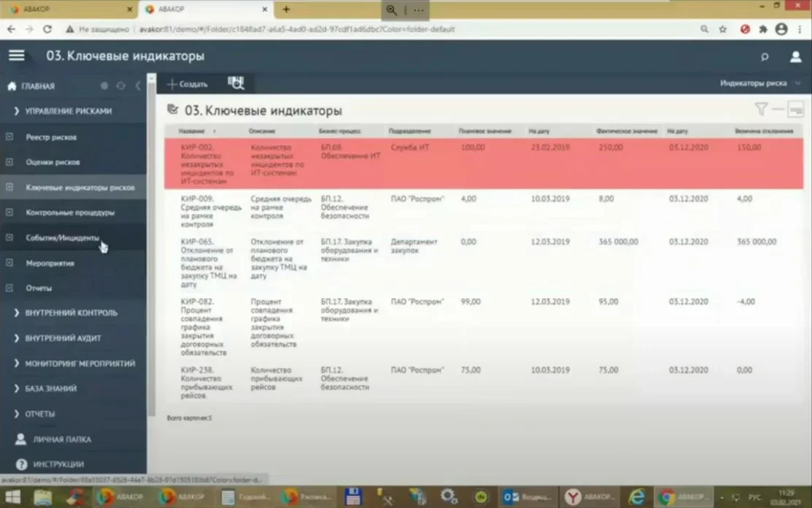The width and height of the screenshot is (812, 508).
Task: Click the Департамент закупок cell
Action: click(x=414, y=246)
